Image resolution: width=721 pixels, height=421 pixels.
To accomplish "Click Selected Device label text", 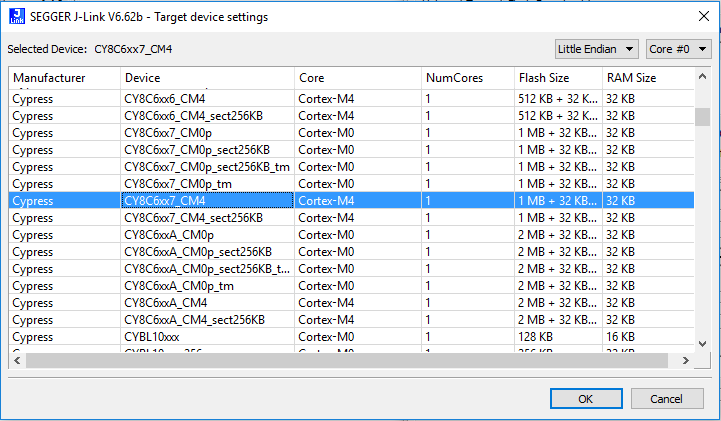I will (x=47, y=49).
